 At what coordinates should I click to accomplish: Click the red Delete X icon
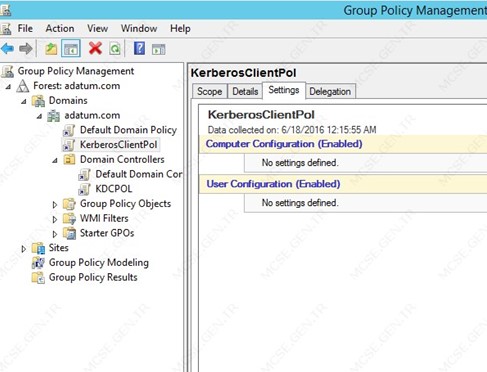95,49
